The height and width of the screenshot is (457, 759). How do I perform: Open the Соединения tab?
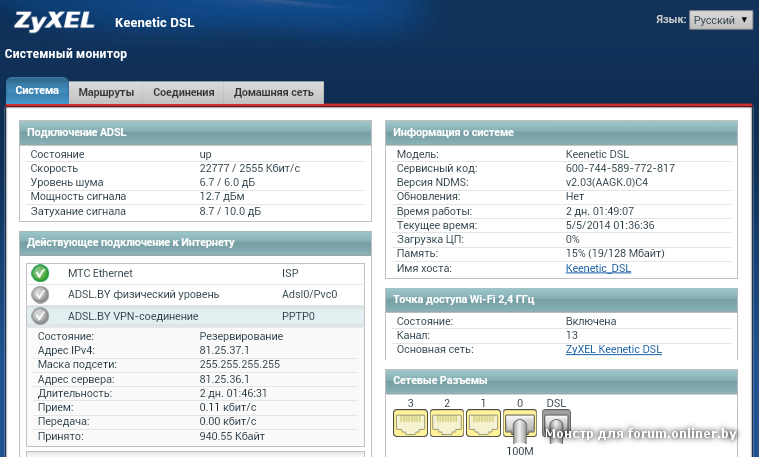183,92
